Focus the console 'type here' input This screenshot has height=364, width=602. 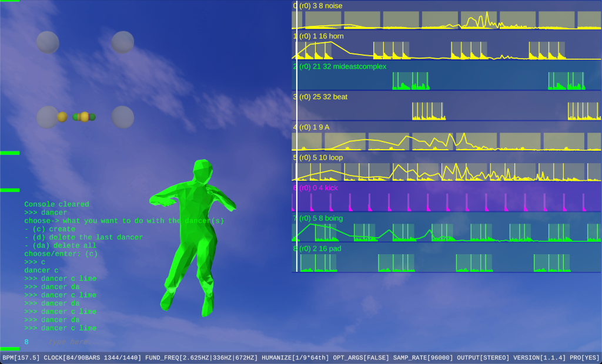coord(69,342)
